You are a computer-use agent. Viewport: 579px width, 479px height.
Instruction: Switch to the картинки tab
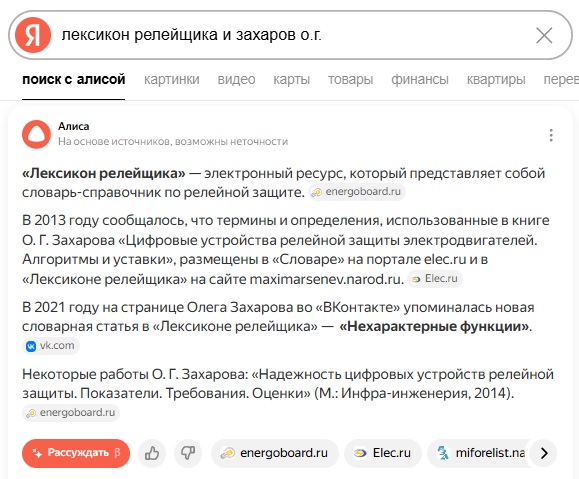[172, 79]
